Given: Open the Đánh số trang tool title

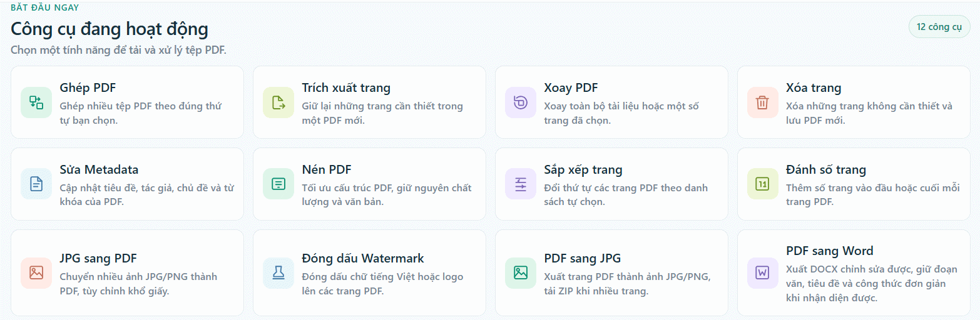Looking at the screenshot, I should (x=826, y=170).
